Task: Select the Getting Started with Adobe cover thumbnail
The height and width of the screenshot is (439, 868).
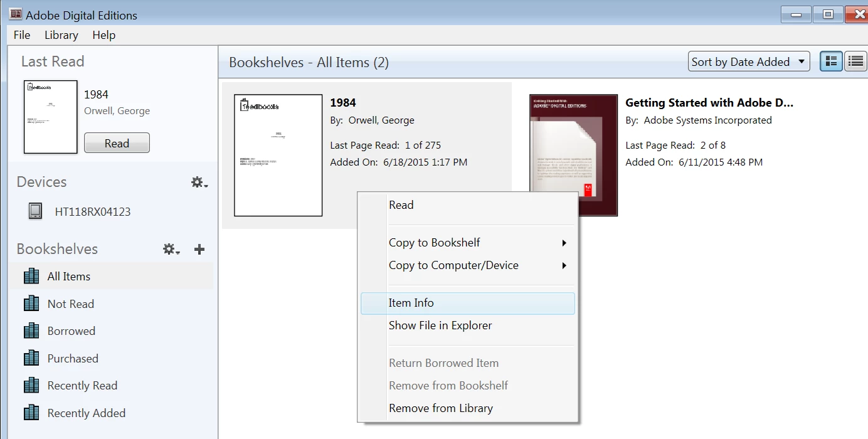Action: 574,156
